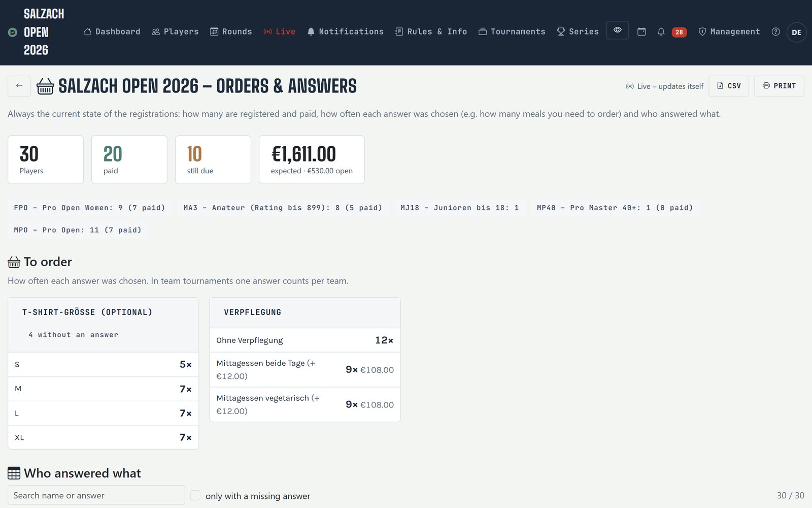Image resolution: width=812 pixels, height=508 pixels.
Task: Select the MA3 – Amateur division chip
Action: pos(283,208)
